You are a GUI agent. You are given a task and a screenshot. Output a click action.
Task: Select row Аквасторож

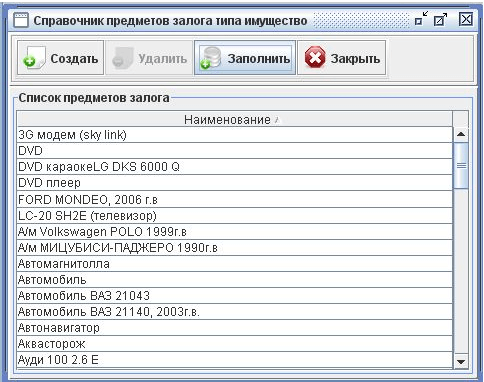pos(235,344)
